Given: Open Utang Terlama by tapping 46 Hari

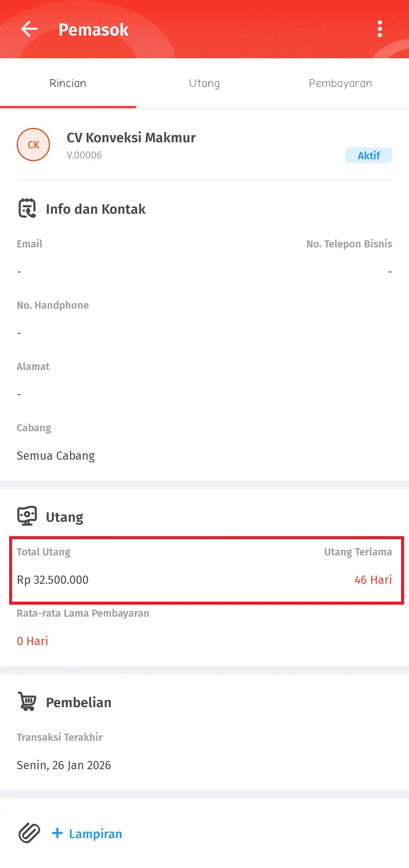Looking at the screenshot, I should (373, 580).
